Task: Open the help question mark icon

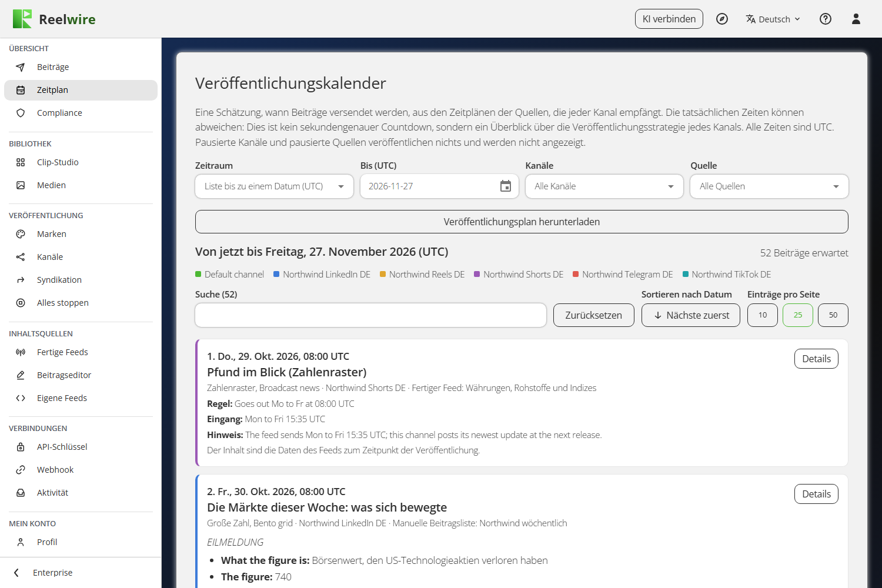Action: 826,19
